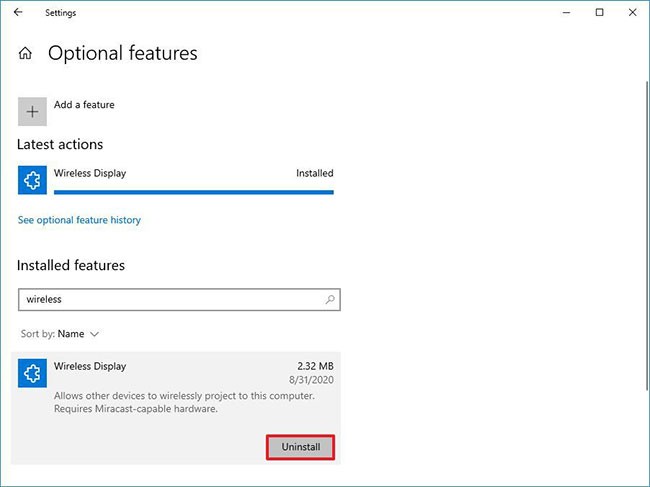
Task: Close the Settings window
Action: pyautogui.click(x=632, y=13)
